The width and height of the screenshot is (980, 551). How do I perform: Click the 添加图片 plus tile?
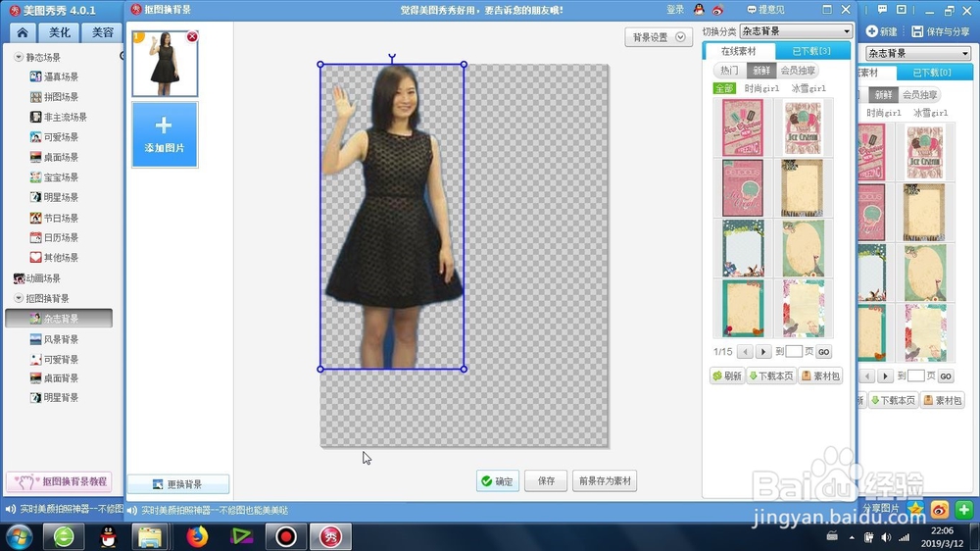(165, 134)
